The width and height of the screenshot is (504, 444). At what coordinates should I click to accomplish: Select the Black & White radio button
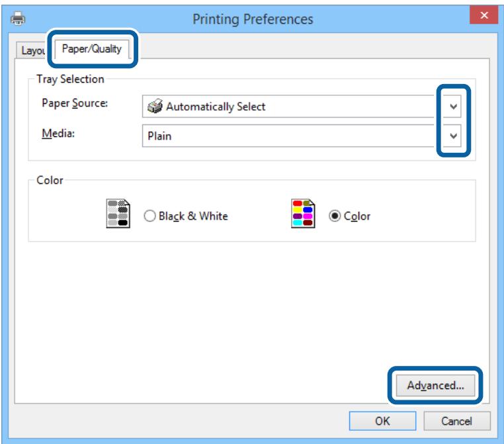pos(149,216)
